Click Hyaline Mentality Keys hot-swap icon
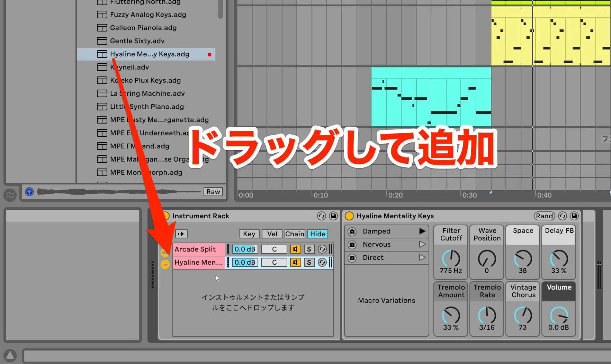This screenshot has height=364, width=611. click(563, 216)
